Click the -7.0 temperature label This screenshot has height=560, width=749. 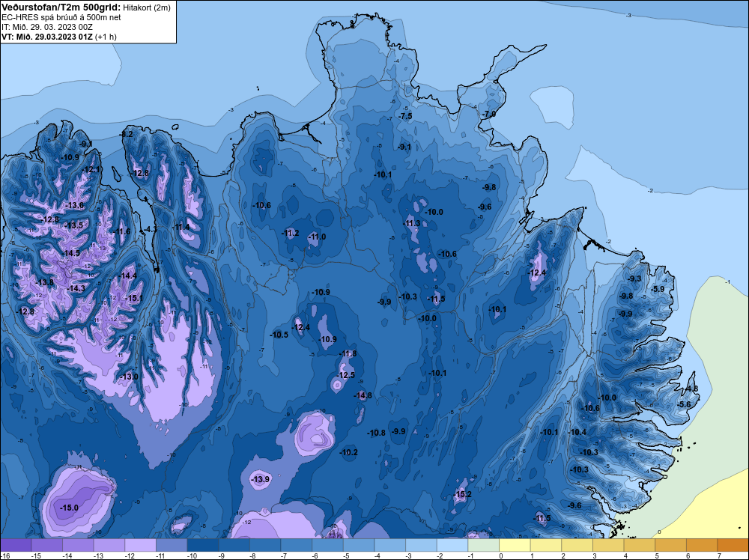[x=488, y=115]
